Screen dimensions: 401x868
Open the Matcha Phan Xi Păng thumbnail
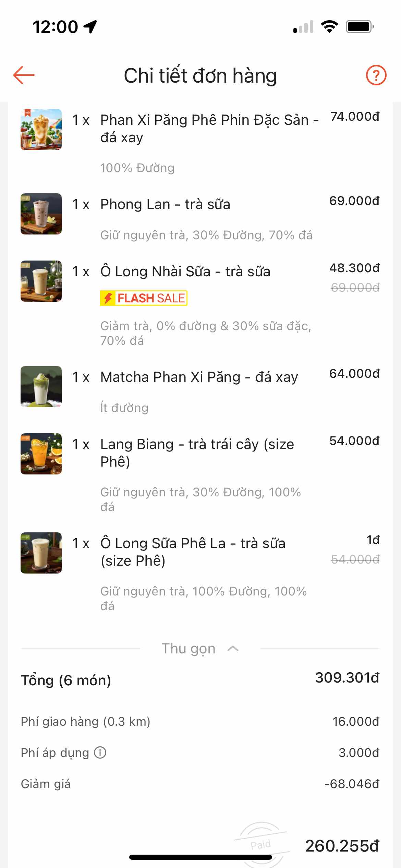click(41, 387)
